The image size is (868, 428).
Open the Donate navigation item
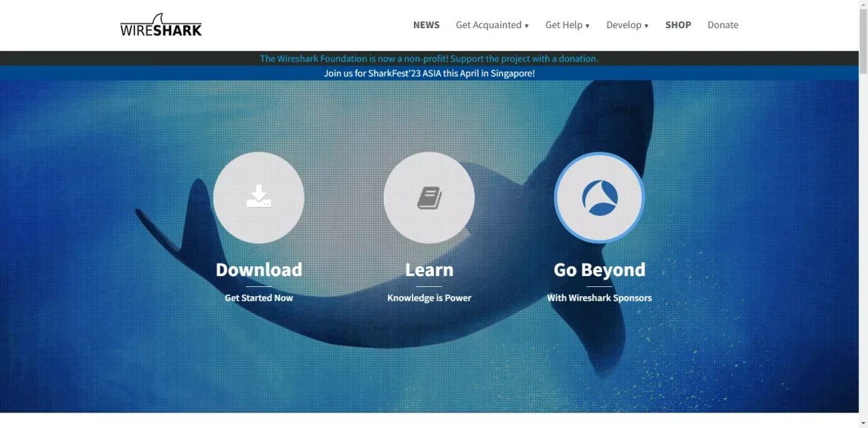[x=723, y=25]
